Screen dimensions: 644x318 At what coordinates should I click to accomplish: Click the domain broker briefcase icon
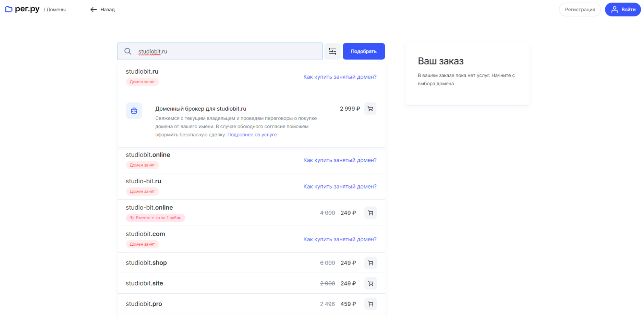pos(134,111)
